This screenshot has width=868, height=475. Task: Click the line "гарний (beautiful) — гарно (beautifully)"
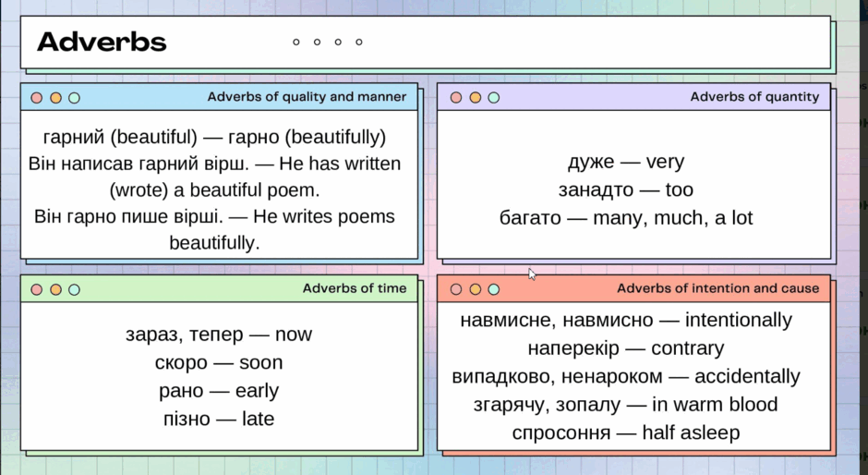(x=214, y=137)
